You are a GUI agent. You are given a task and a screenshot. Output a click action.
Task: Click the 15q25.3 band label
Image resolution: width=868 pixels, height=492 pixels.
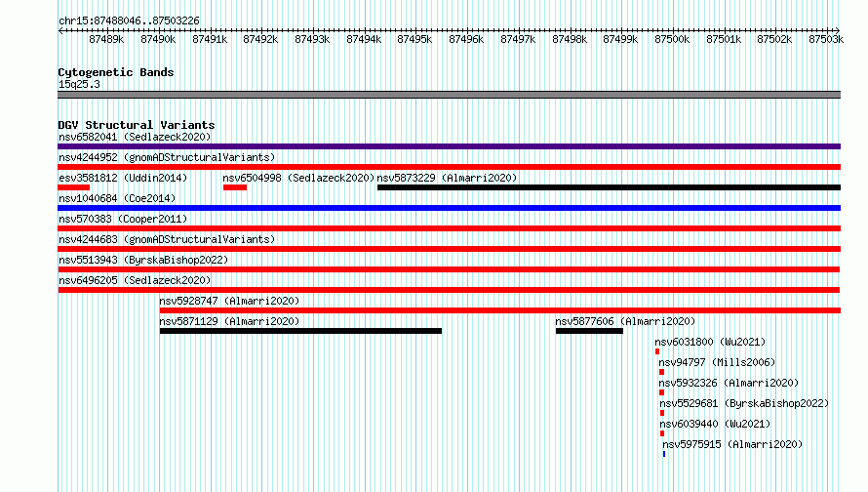[79, 84]
